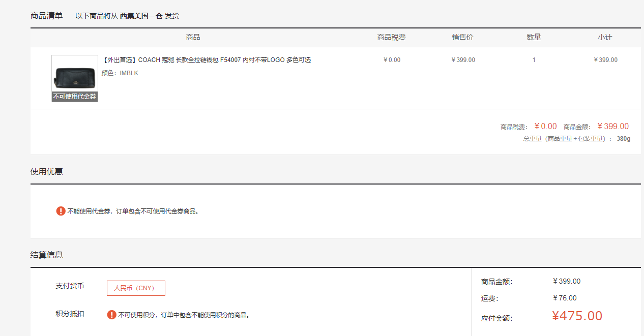The height and width of the screenshot is (336, 644).
Task: Click the 商品 column header
Action: click(193, 38)
